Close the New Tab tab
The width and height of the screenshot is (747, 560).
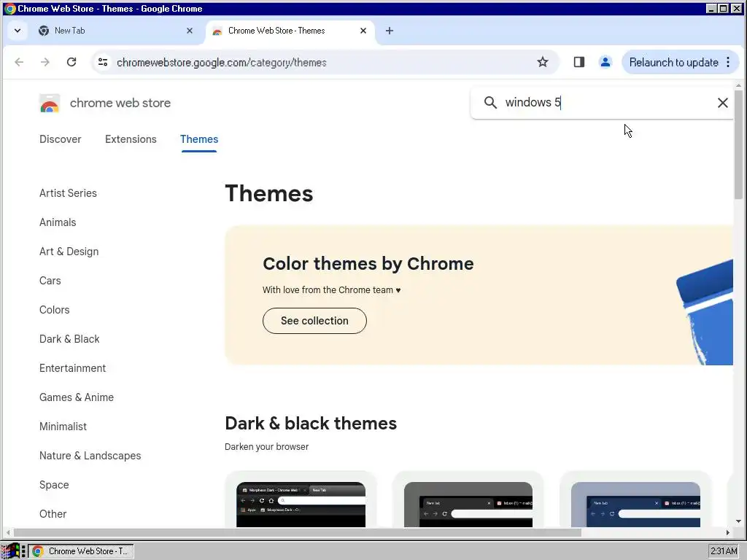pos(190,31)
